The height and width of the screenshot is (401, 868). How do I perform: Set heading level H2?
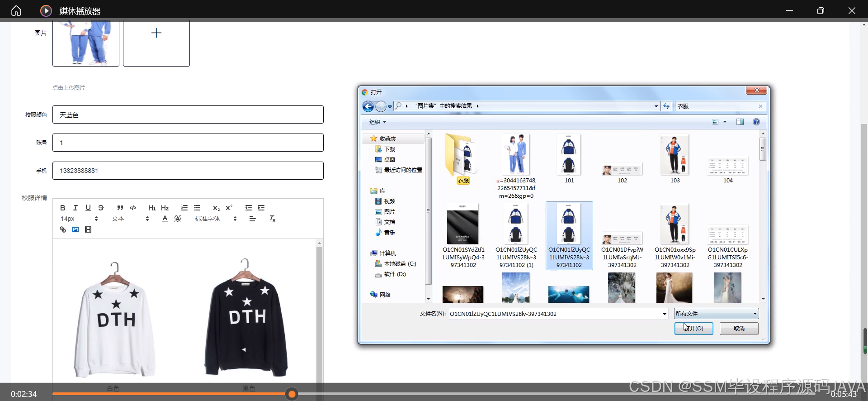(165, 208)
